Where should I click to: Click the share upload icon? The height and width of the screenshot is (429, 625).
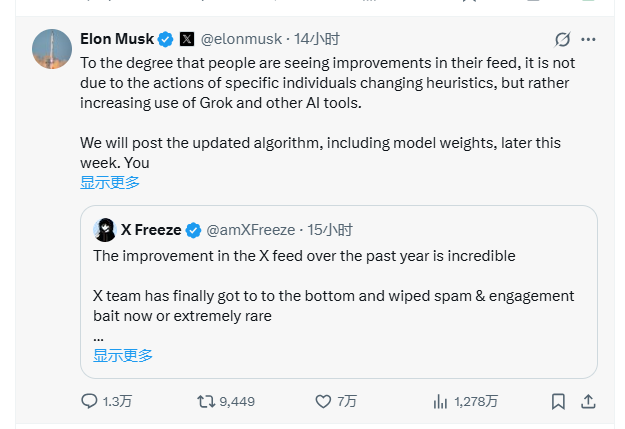click(588, 401)
